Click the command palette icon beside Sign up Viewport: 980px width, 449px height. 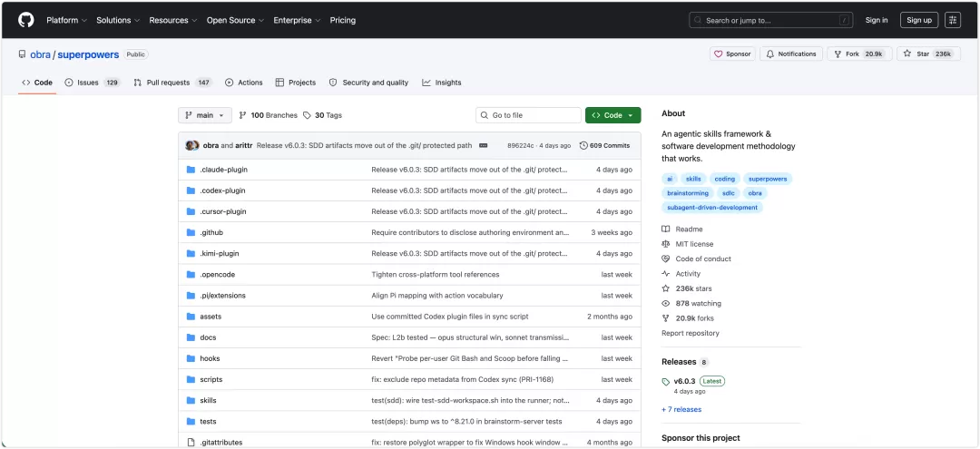click(953, 20)
